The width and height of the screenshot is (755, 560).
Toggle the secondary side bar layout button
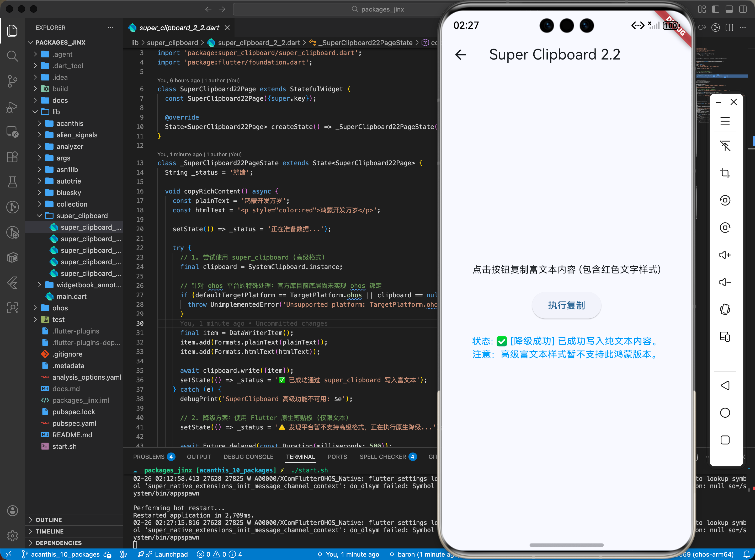pyautogui.click(x=743, y=9)
